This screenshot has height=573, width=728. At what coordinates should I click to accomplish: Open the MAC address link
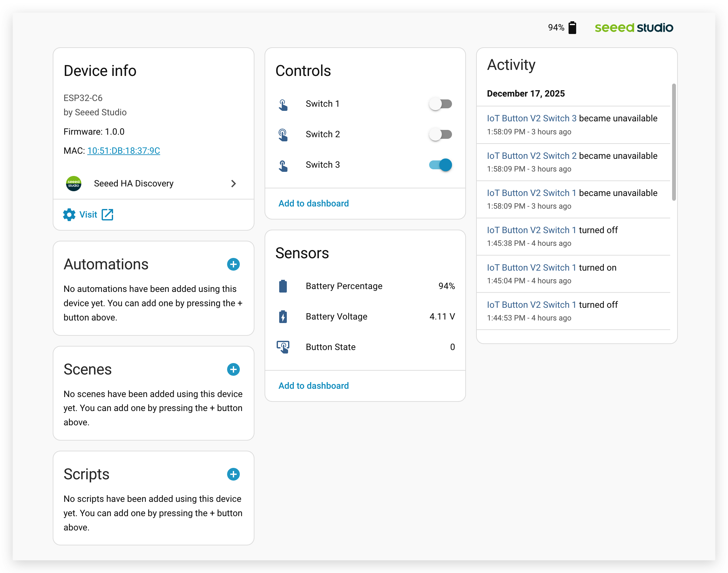tap(124, 151)
